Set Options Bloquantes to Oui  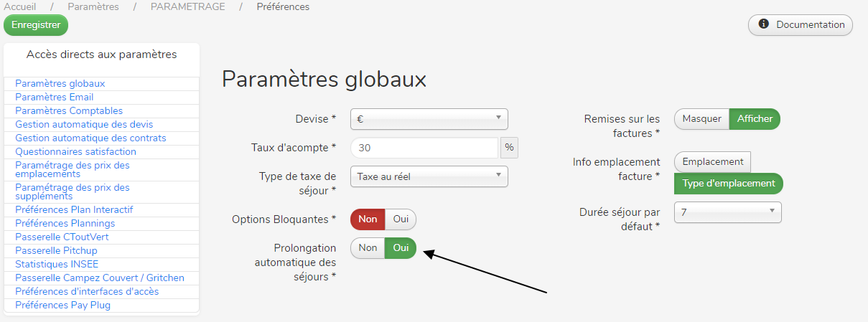tap(401, 219)
